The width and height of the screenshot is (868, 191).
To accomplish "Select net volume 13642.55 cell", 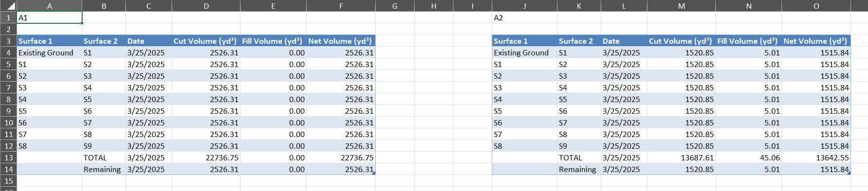I will pyautogui.click(x=816, y=157).
